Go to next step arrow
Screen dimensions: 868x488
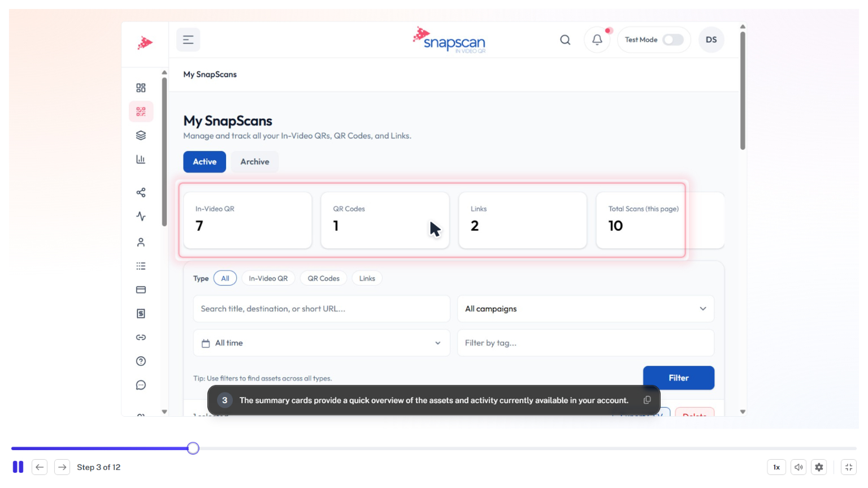coord(62,467)
